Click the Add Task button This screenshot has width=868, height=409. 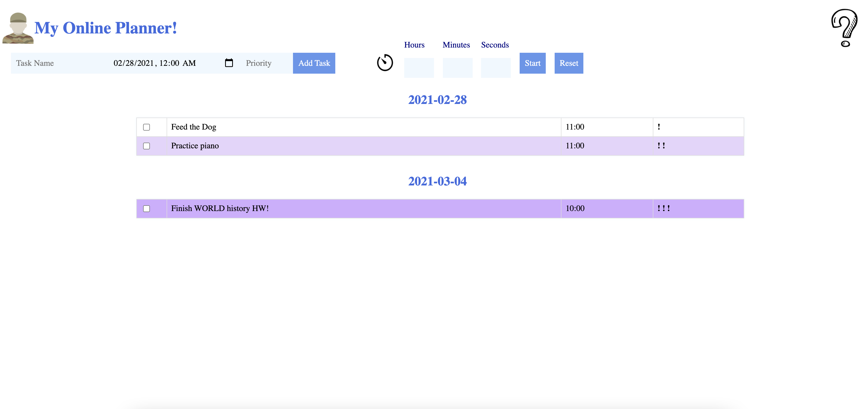(314, 63)
